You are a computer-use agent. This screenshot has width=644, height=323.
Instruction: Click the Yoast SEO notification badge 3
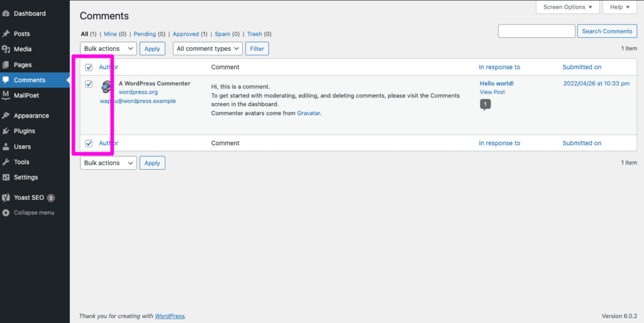click(x=50, y=198)
